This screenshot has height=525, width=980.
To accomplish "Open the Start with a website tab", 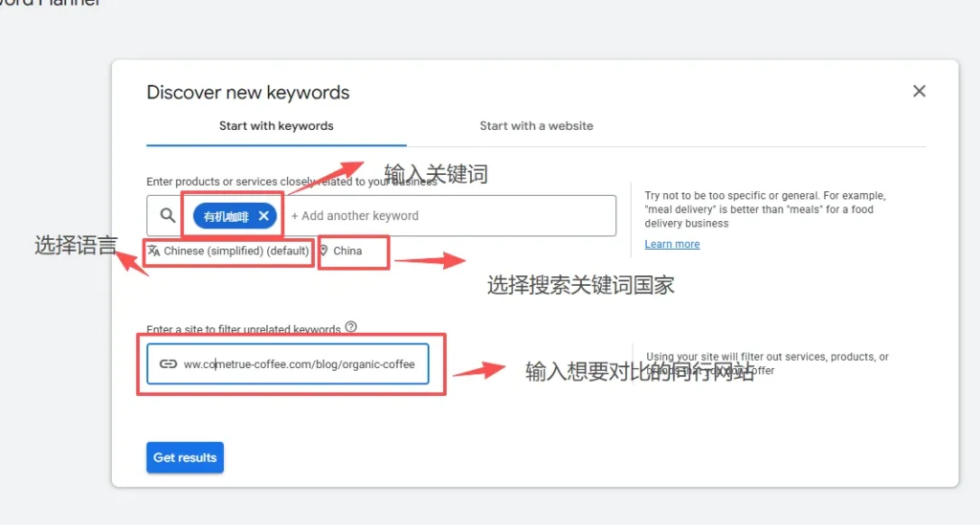I will point(536,126).
